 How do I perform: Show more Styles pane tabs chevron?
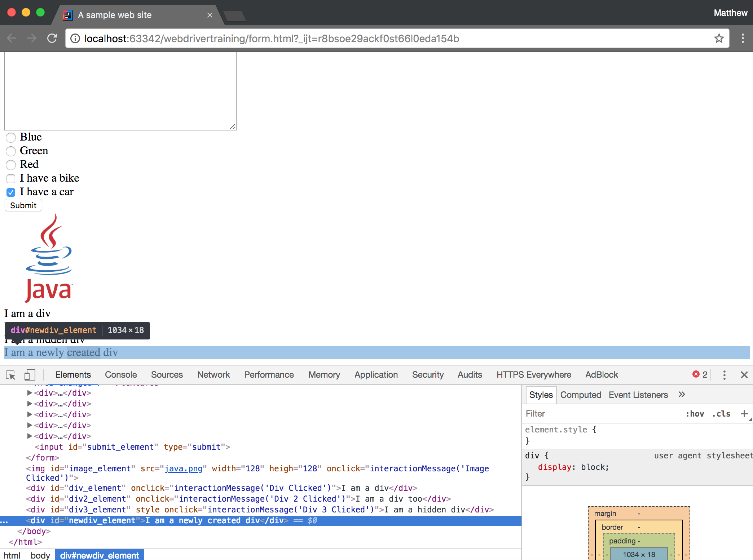tap(681, 395)
